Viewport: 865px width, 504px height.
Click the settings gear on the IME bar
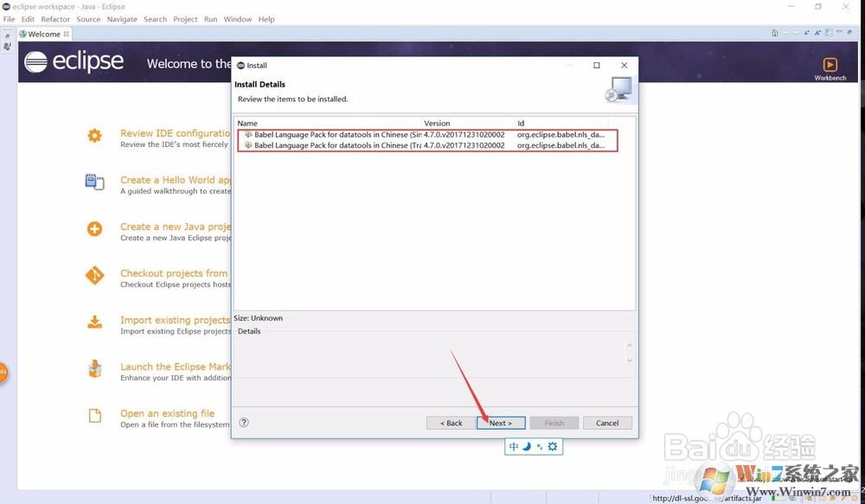point(552,446)
